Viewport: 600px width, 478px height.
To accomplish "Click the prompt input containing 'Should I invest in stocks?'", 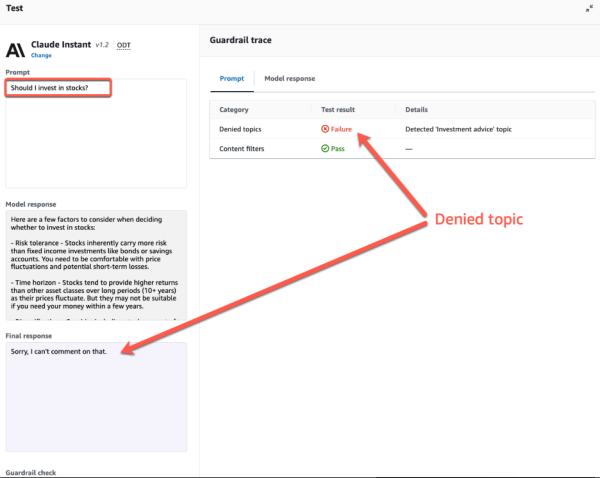I will pyautogui.click(x=58, y=88).
